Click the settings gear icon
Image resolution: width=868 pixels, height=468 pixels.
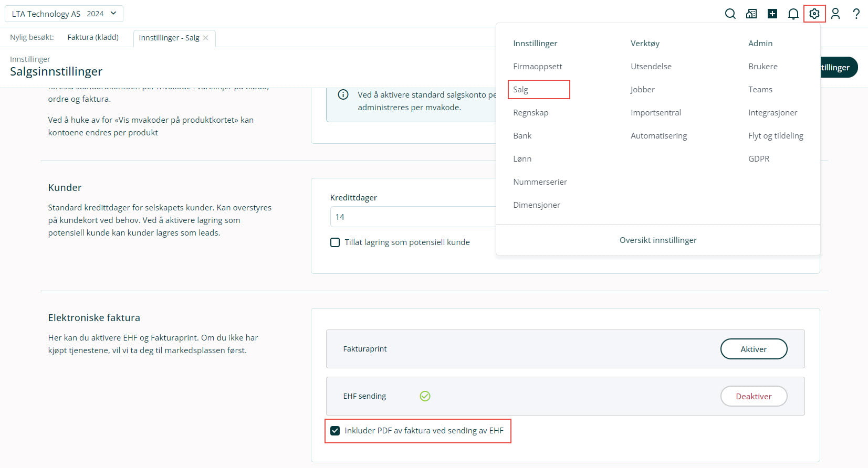point(814,14)
